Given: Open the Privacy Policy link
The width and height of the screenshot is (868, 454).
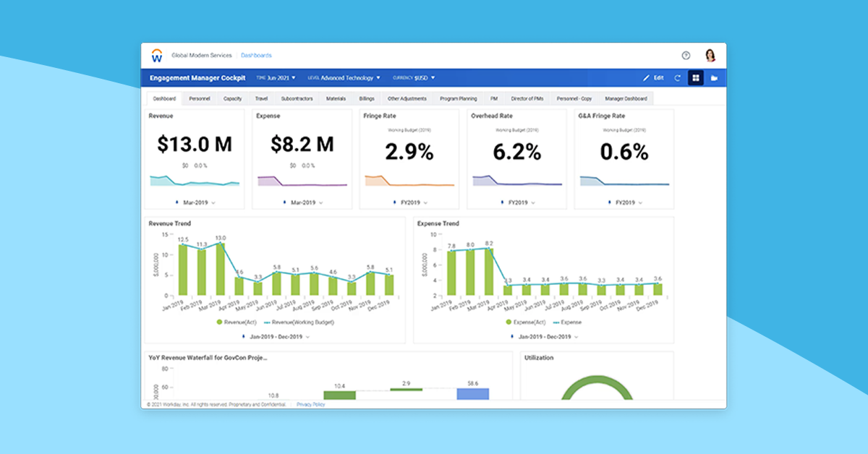Looking at the screenshot, I should 311,405.
